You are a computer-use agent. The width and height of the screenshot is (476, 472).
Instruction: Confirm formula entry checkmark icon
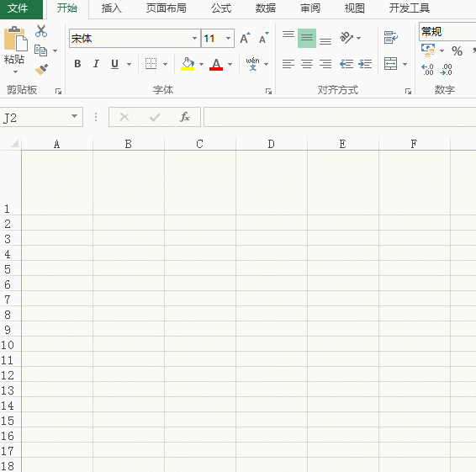(155, 117)
